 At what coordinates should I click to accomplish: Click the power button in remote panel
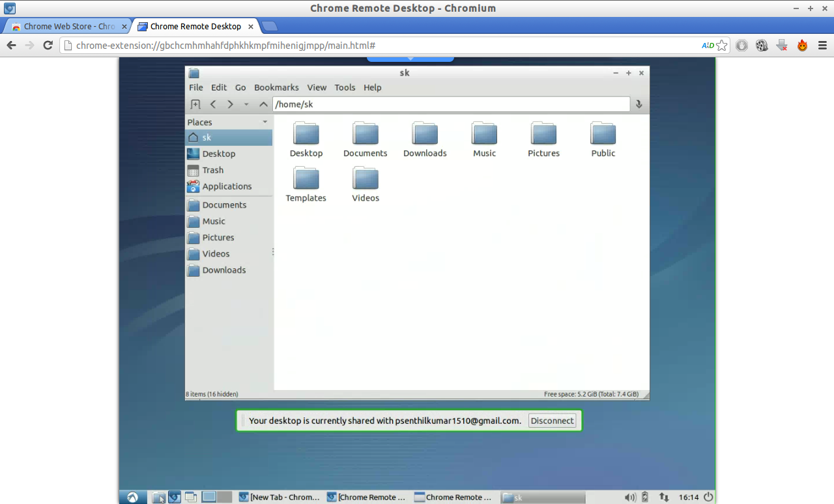coord(708,497)
